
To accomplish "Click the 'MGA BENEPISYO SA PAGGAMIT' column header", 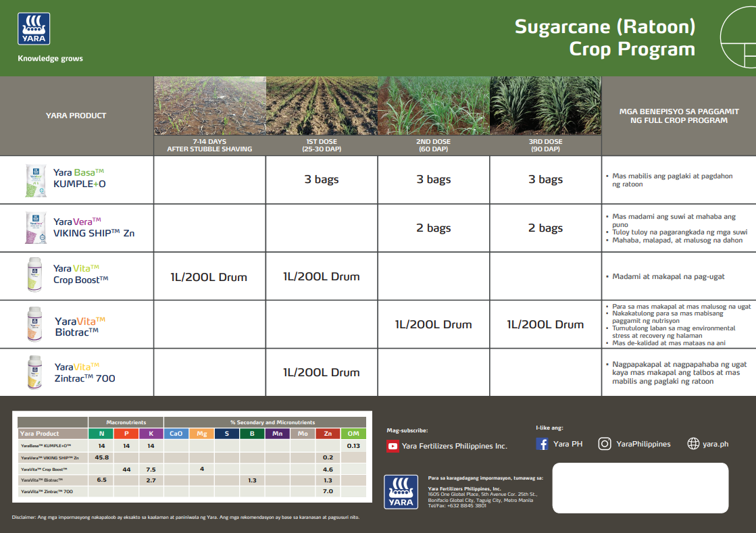I will pos(679,116).
